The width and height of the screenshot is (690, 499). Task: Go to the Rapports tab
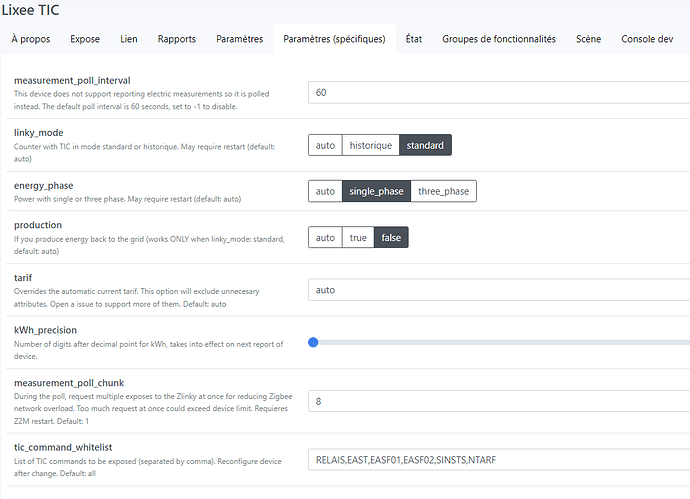point(176,39)
